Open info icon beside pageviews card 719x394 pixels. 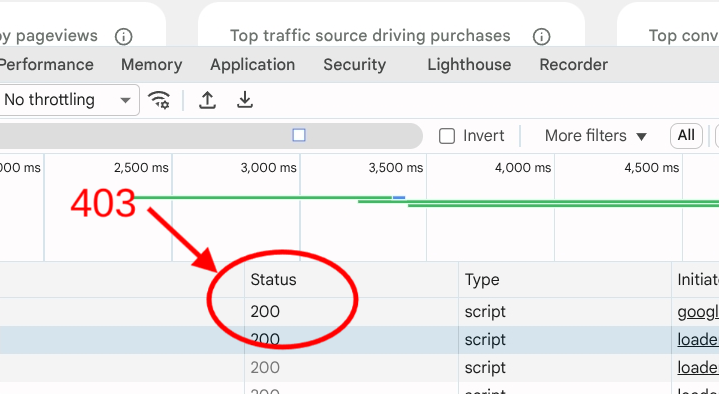[123, 36]
